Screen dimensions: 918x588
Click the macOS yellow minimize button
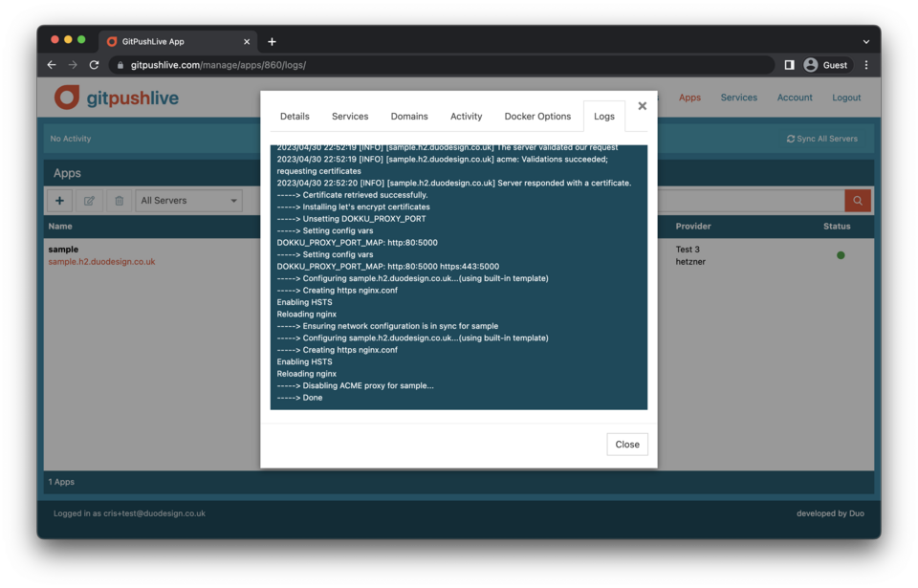point(68,39)
